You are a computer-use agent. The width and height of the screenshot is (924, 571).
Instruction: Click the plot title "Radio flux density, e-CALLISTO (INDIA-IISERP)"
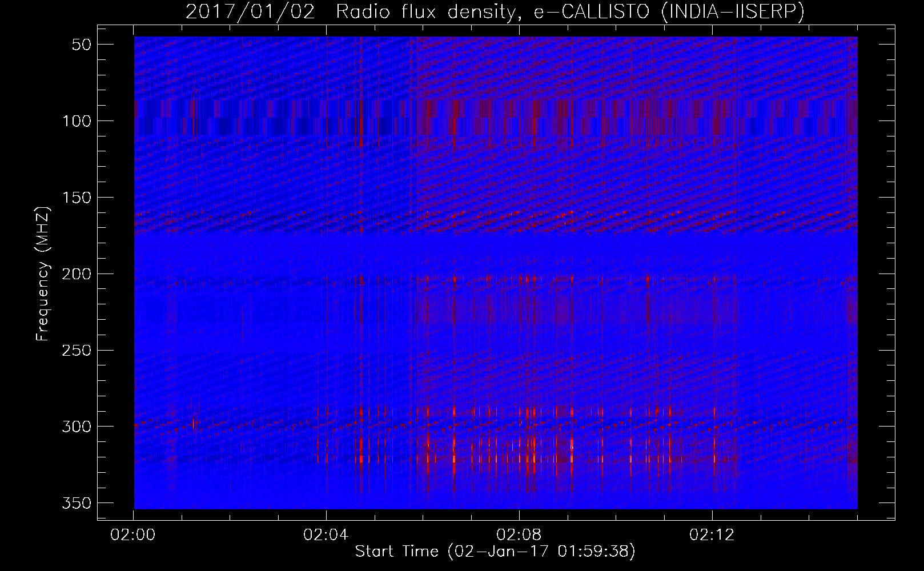click(x=570, y=12)
